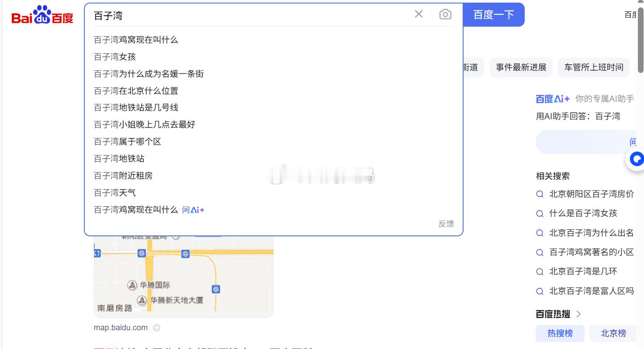
Task: Open related search 什么是百子湾女孩
Action: 583,213
